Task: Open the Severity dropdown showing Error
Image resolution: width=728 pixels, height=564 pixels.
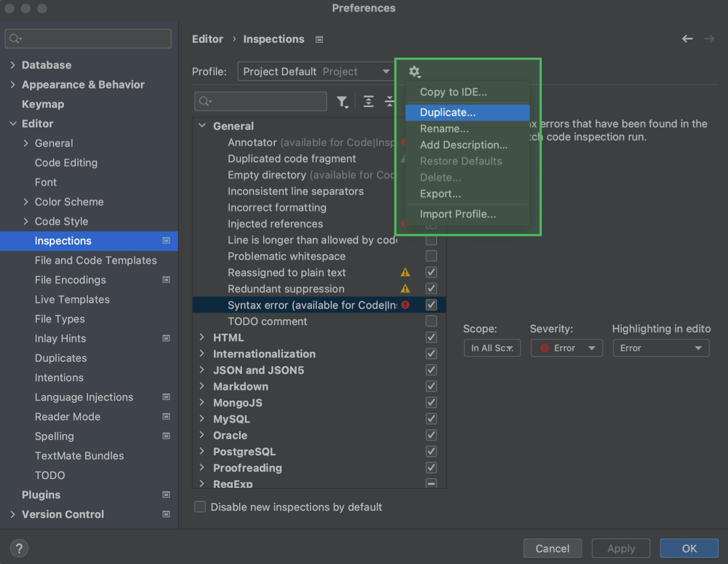Action: (566, 348)
